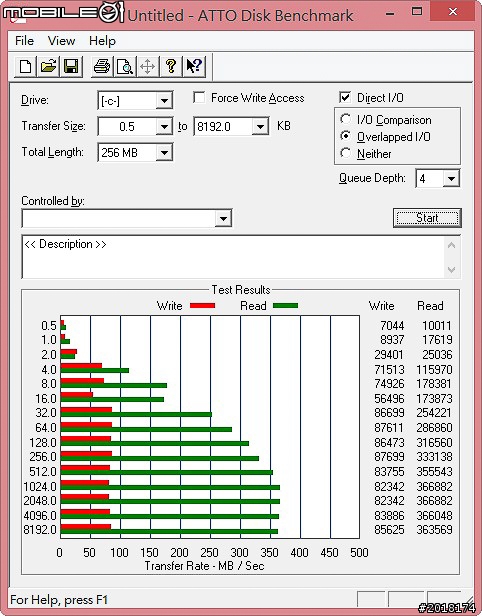
Task: Expand the Controlled by dropdown
Action: pos(223,218)
